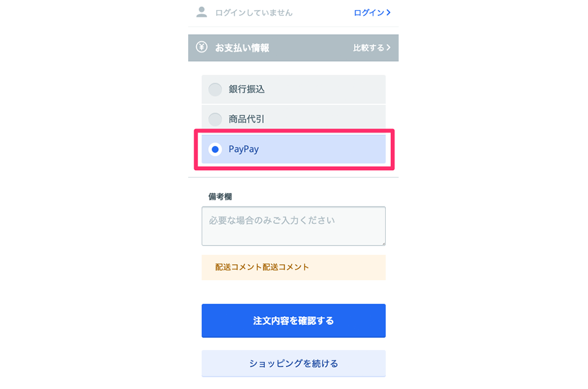Image resolution: width=588 pixels, height=389 pixels.
Task: Select the 銀行振込 radio button
Action: click(215, 89)
